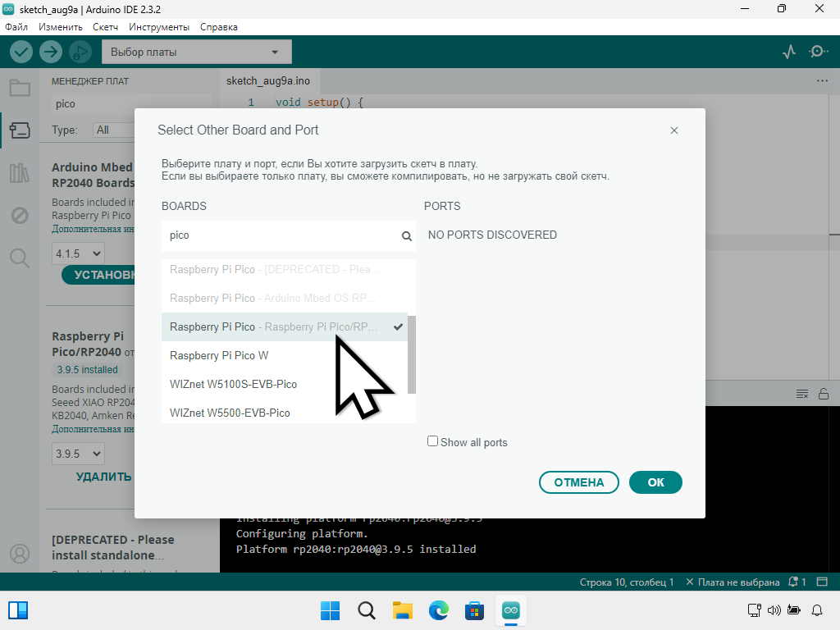Viewport: 840px width, 630px height.
Task: Click the boards list scrollbar
Action: 412,354
